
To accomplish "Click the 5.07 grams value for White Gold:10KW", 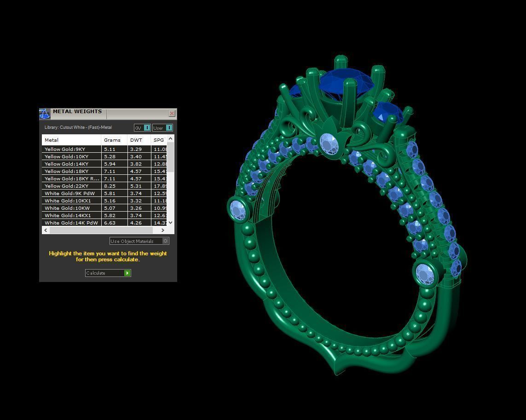I will click(110, 208).
